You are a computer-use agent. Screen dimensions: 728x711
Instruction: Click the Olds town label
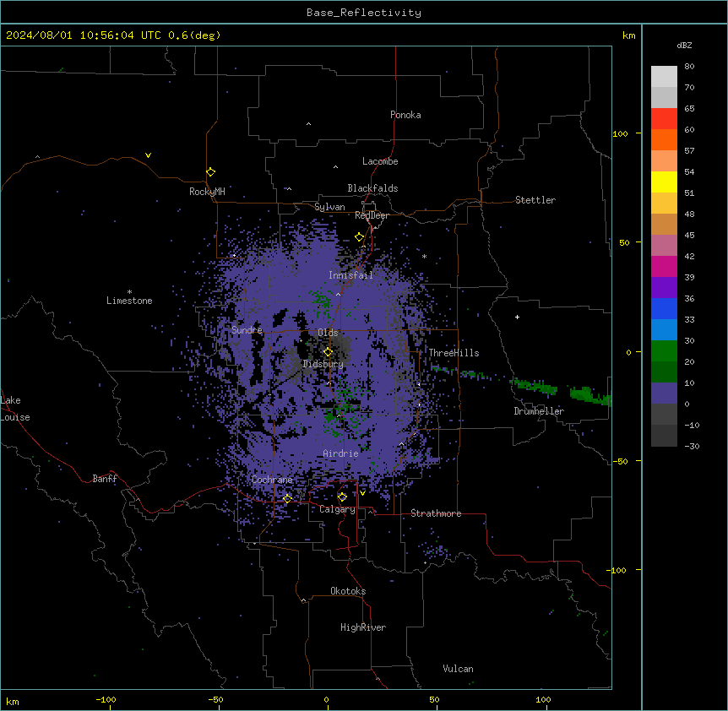point(328,333)
